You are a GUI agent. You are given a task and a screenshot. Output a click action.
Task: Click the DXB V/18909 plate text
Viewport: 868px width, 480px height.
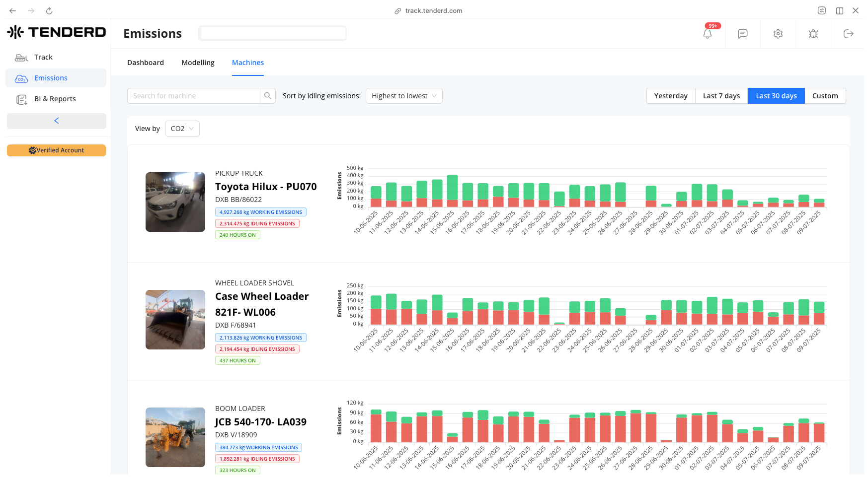(236, 435)
